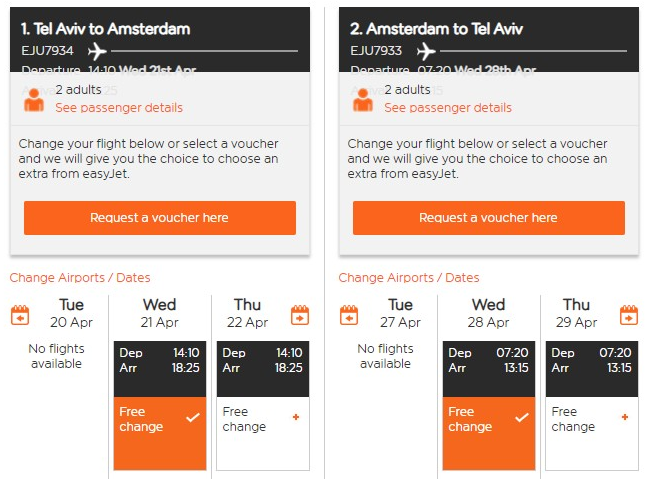Click plus icon on Thu 29 Apr free change
Viewport: 649px width, 479px height.
click(625, 417)
